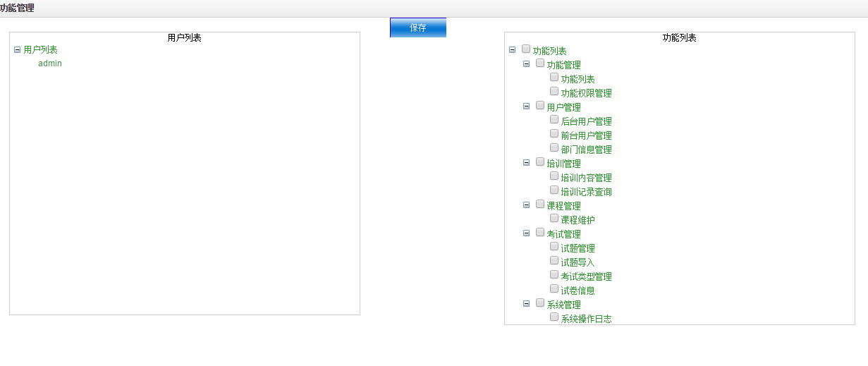Tick the 功能权限管理 checkbox
The width and height of the screenshot is (868, 366).
(x=554, y=92)
